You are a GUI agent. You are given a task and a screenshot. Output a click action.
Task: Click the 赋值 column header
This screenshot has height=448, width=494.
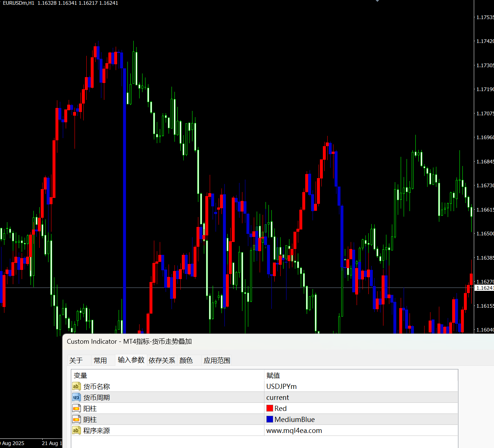[x=273, y=375]
